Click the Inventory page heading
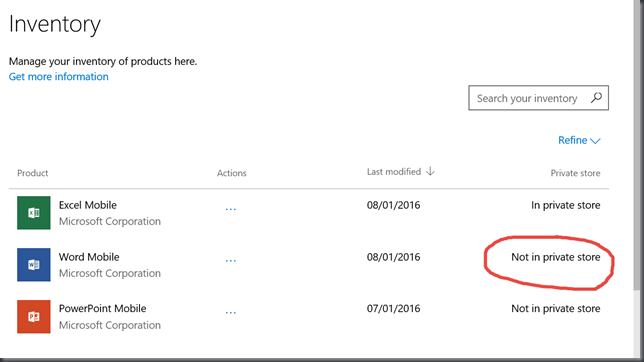Screen dimensions: 644x362 click(55, 24)
